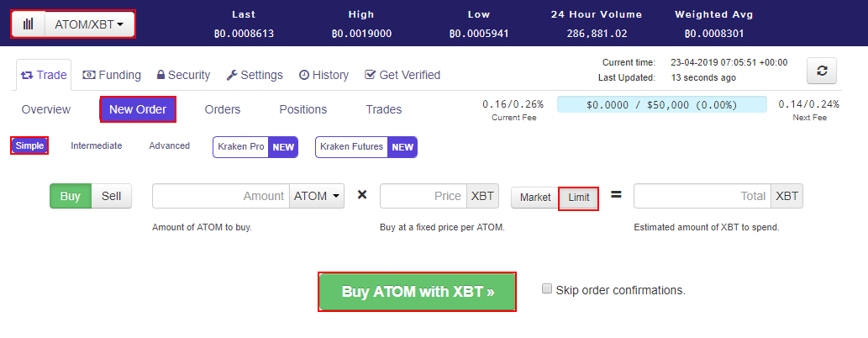Switch order type to Market
The width and height of the screenshot is (868, 338).
534,198
